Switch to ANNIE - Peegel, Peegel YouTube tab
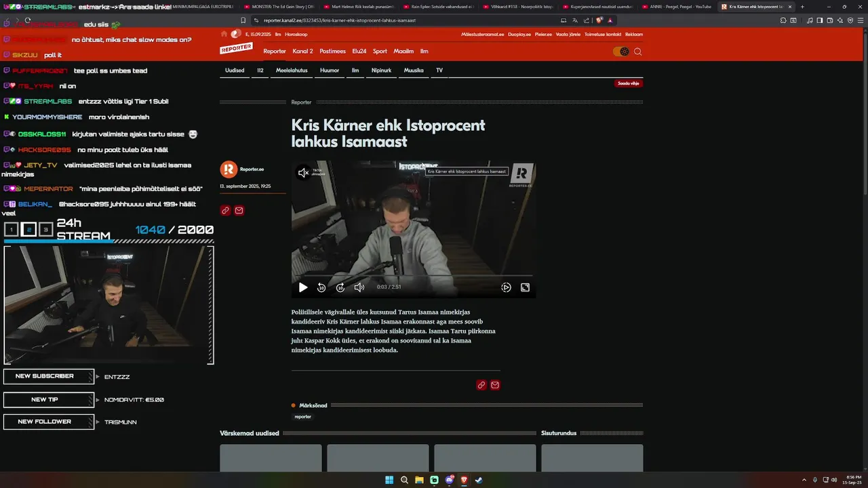This screenshot has width=868, height=488. click(x=678, y=7)
